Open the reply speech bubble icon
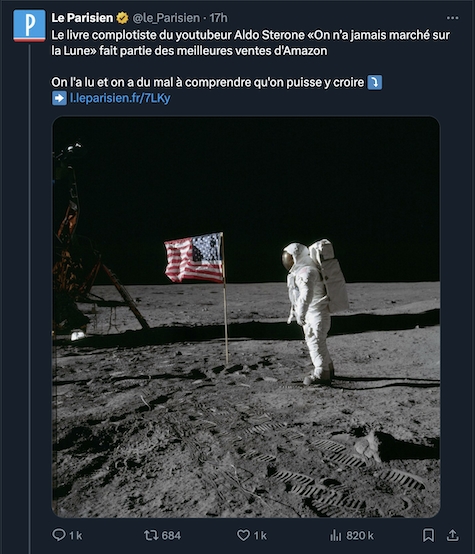 coord(59,535)
